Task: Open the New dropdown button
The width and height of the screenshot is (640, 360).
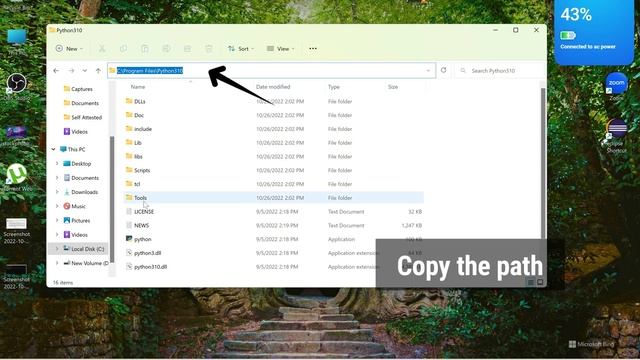Action: [x=69, y=49]
